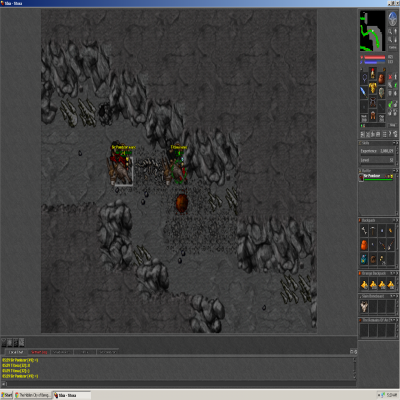The image size is (400, 400).
Task: Open the orange backpack inside Backpack
Action: pyautogui.click(x=364, y=245)
